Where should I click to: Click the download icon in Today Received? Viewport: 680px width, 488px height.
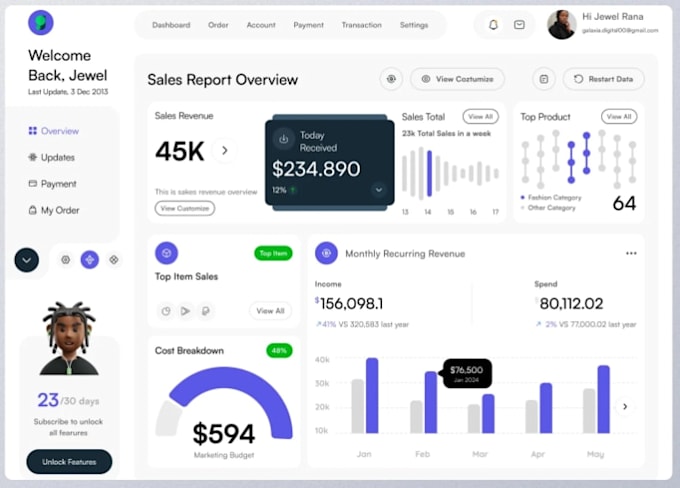pos(284,139)
